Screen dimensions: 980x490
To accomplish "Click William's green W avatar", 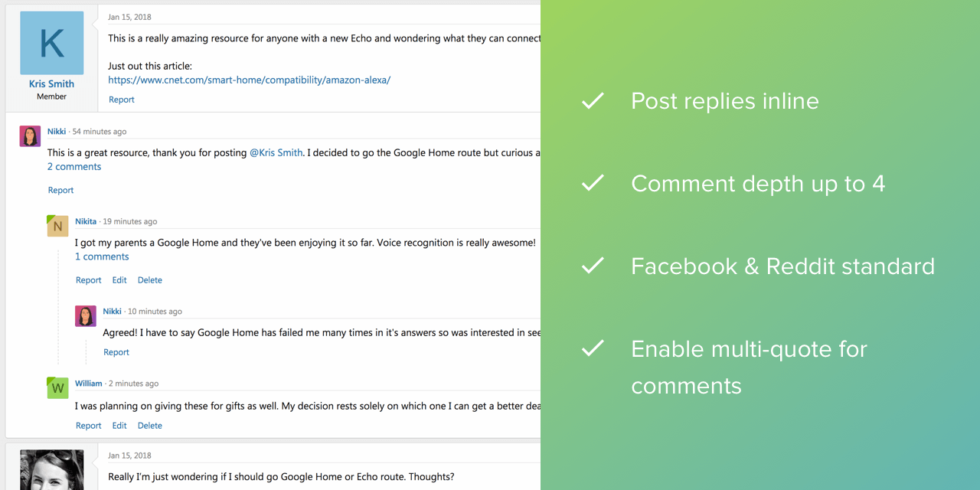I will point(57,388).
